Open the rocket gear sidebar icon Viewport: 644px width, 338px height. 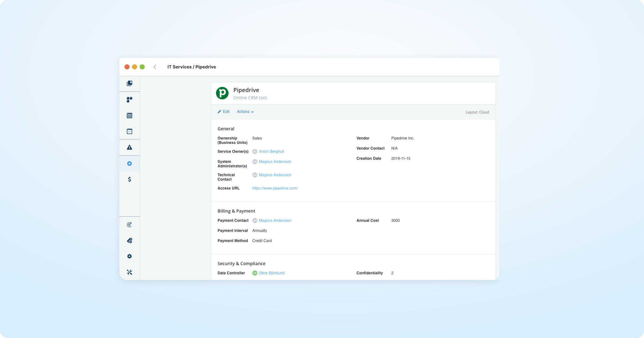click(x=129, y=241)
